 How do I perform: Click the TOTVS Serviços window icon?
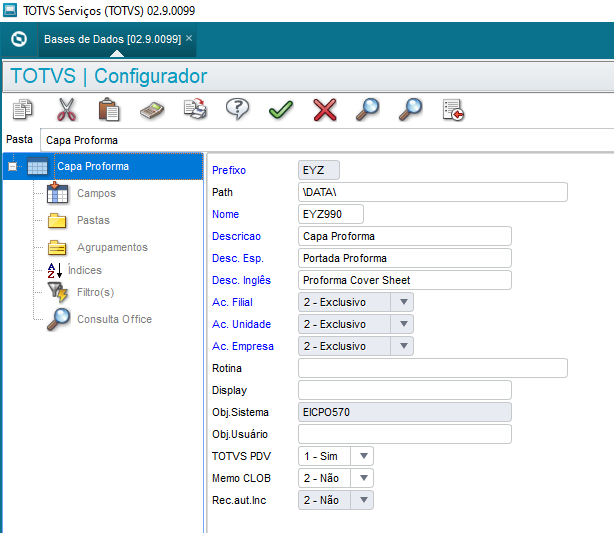pos(10,10)
